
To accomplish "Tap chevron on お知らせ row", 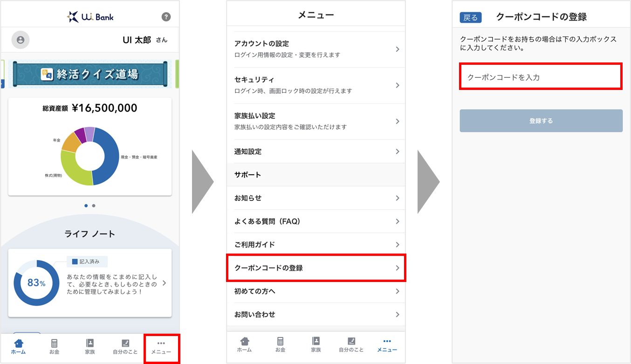I will pos(397,198).
